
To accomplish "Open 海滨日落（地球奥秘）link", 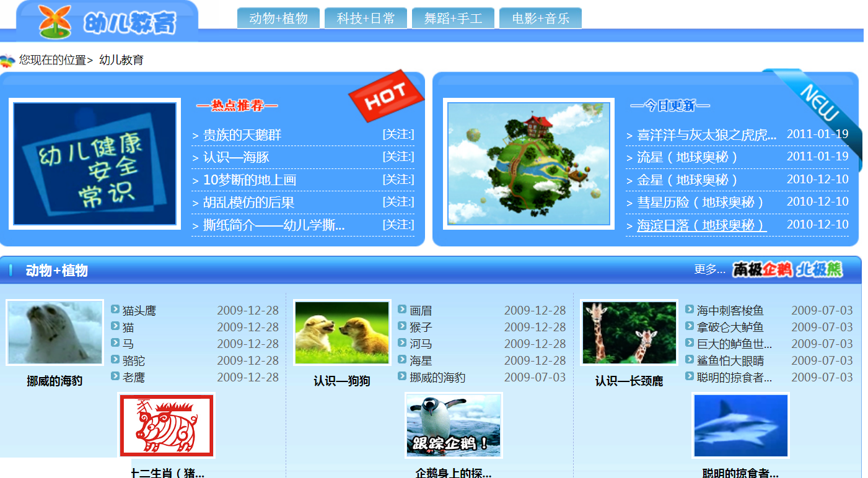I will pyautogui.click(x=701, y=225).
